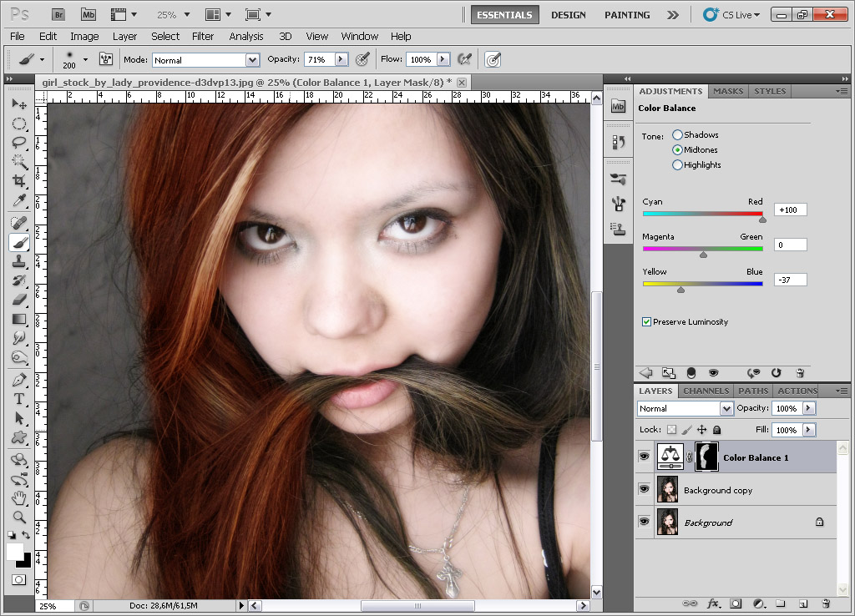Click the Move tool icon
Image resolution: width=855 pixels, height=616 pixels.
coord(19,104)
